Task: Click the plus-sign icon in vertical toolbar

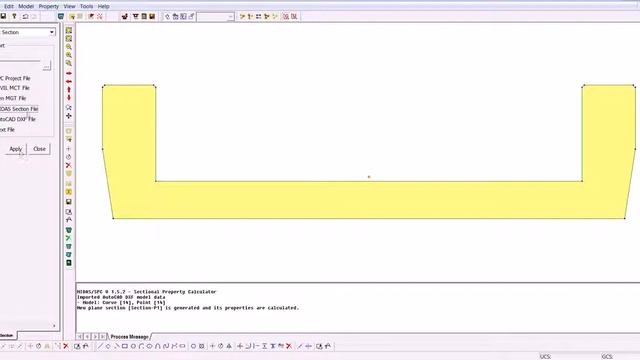Action: [x=69, y=149]
